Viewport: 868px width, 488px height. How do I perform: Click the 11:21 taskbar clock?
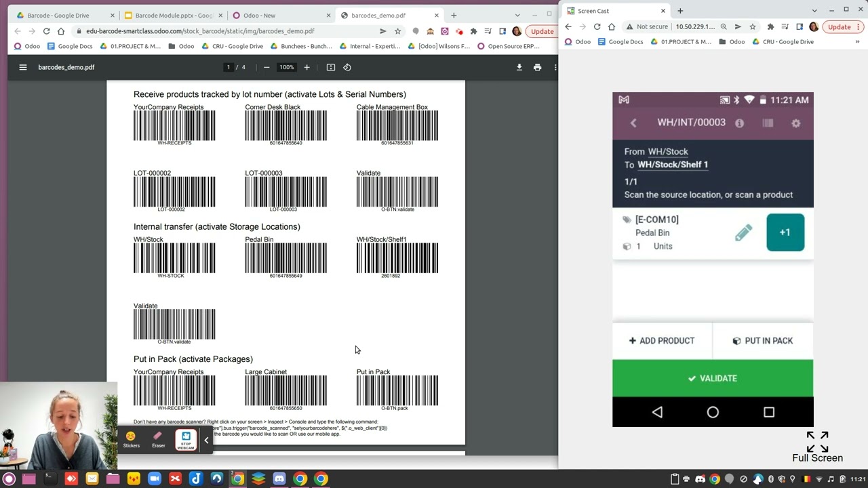(x=857, y=479)
